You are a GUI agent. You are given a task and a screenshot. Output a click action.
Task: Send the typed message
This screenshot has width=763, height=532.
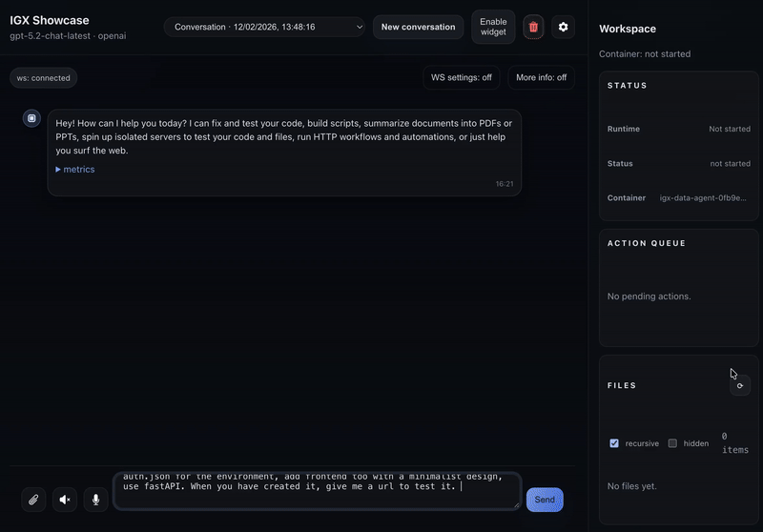545,500
